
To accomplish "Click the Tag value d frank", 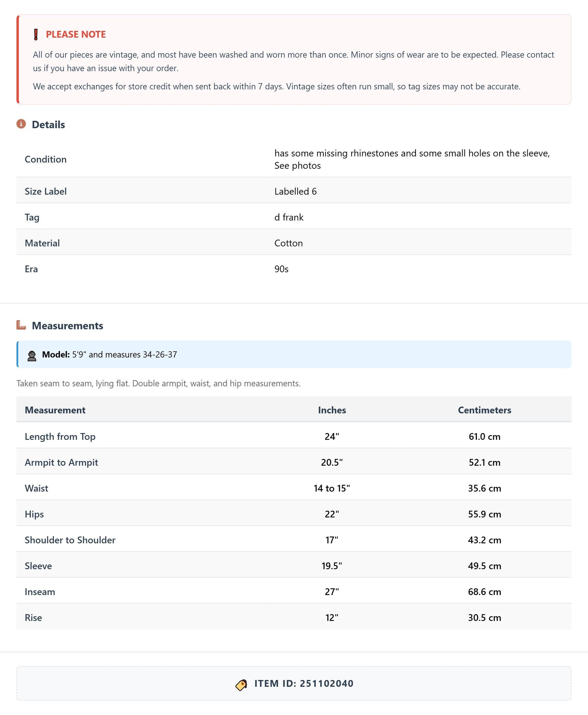I will (289, 217).
